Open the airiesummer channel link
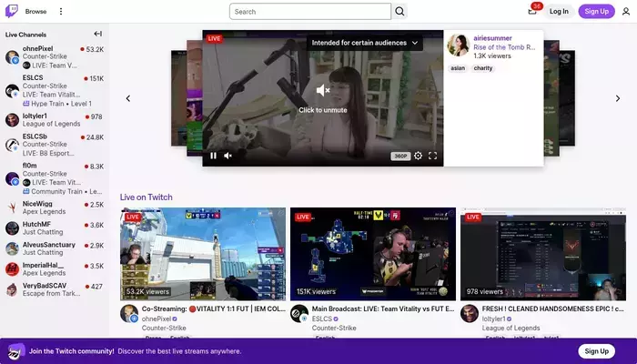Screen dimensions: 637x364 click(x=492, y=38)
